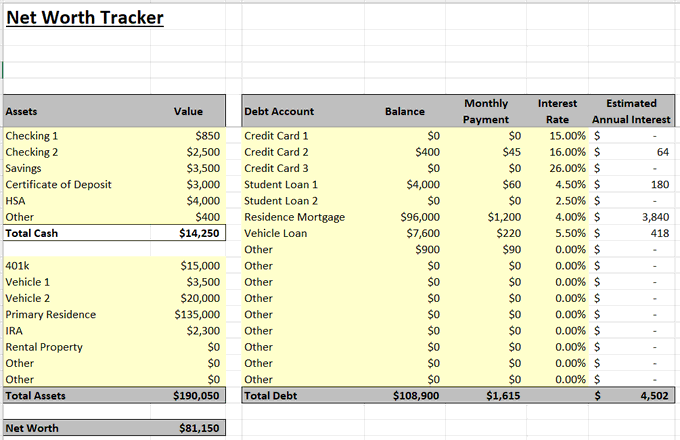Click the Credit Card 2 balance $400

(x=428, y=152)
